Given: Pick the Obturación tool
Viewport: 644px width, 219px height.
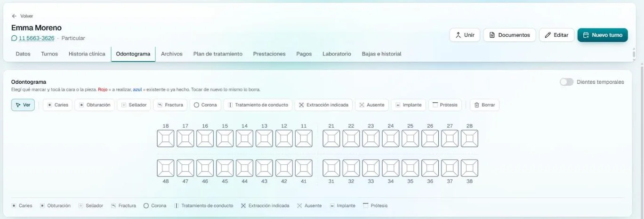Looking at the screenshot, I should pos(95,105).
